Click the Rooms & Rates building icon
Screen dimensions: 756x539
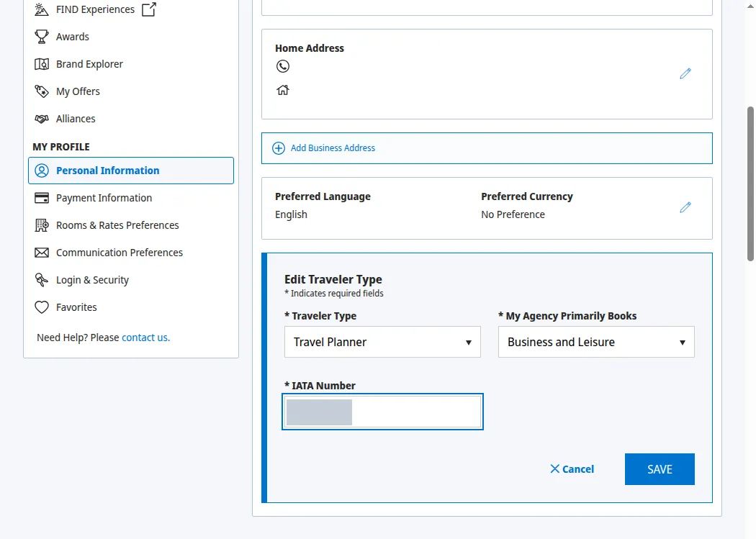tap(42, 225)
